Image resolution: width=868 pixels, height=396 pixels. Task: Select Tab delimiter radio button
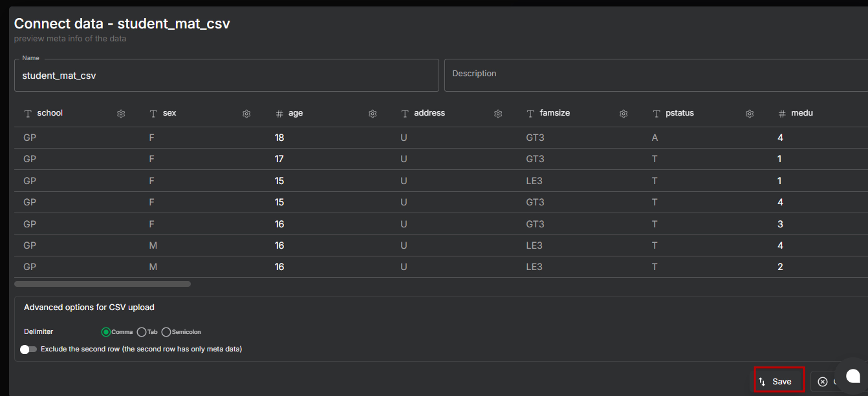pyautogui.click(x=141, y=332)
